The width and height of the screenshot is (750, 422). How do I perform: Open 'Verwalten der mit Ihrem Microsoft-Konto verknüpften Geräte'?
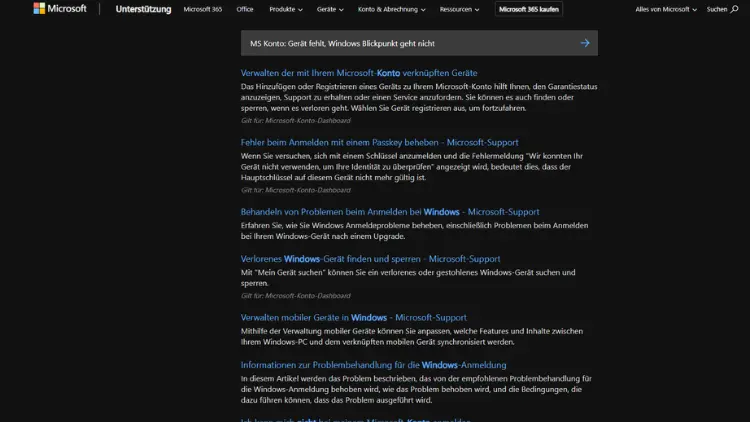359,73
